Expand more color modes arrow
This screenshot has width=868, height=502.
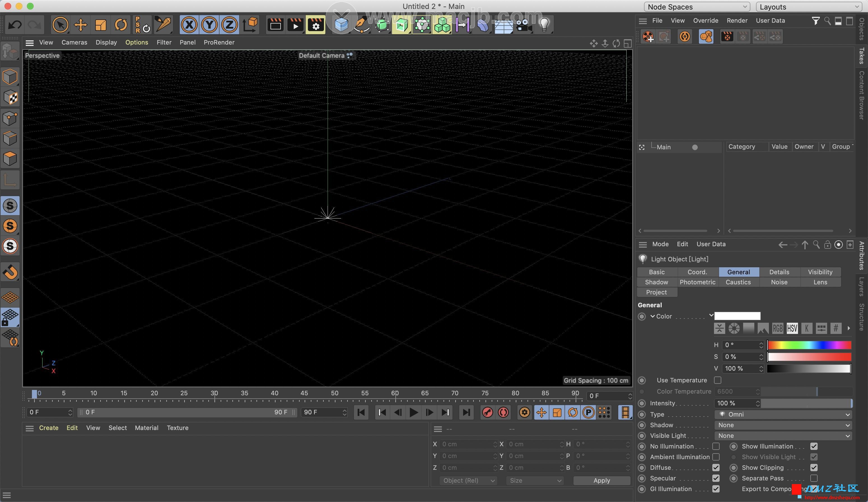tap(849, 328)
